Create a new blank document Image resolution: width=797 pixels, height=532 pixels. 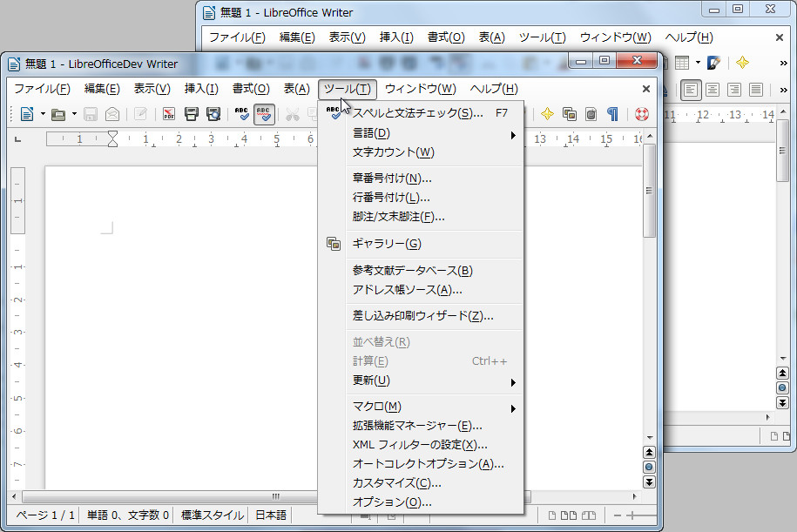pos(26,114)
